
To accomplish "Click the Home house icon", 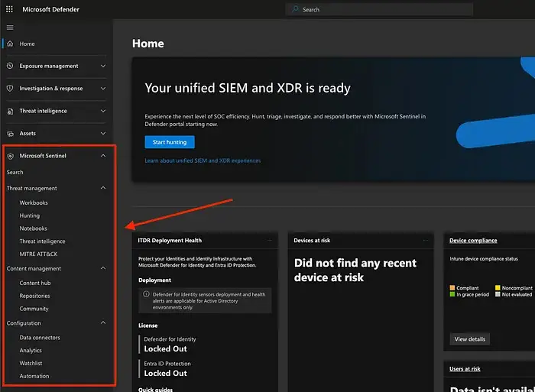I will [10, 44].
